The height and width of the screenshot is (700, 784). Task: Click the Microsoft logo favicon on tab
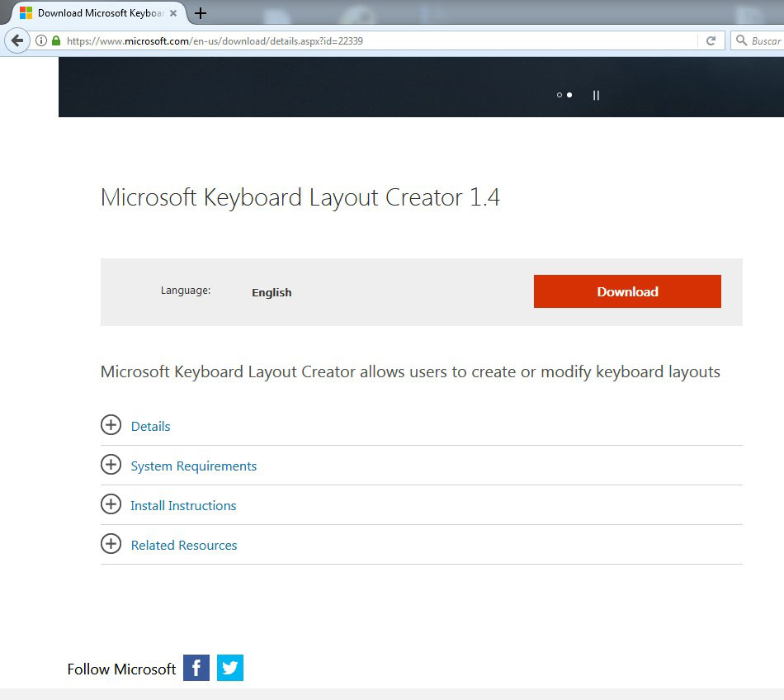point(26,13)
